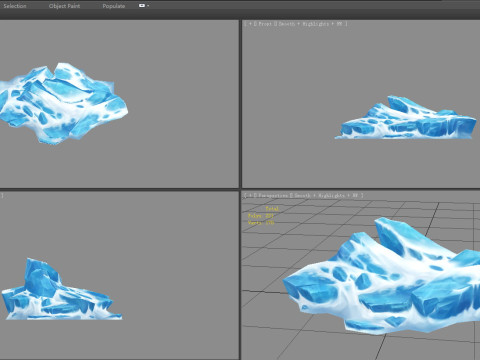Open the Perspective viewport plus menu
The height and width of the screenshot is (360, 480).
(250, 196)
